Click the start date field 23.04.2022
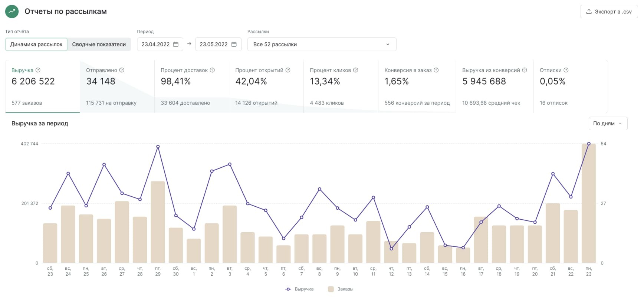The width and height of the screenshot is (644, 305). tap(155, 44)
